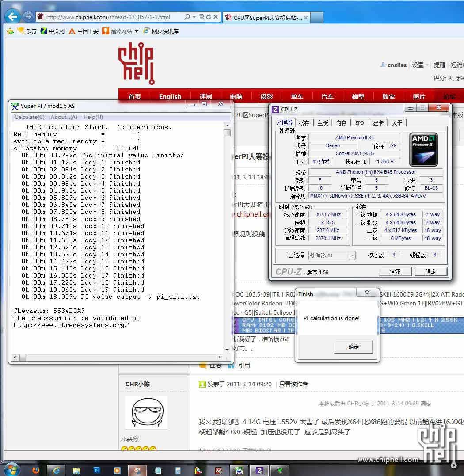Click the 认证 button in CPU-Z

395,271
